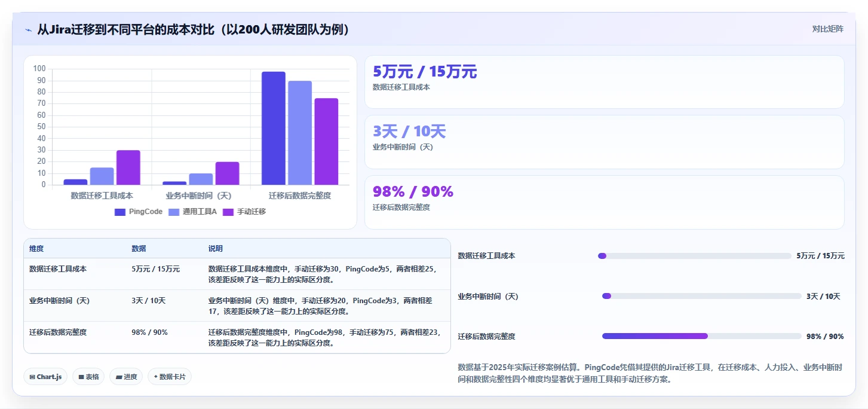Viewport: 868px width, 409px height.
Task: Click the 通用工具A bar for 数据迁移工具成本
Action: pos(102,176)
